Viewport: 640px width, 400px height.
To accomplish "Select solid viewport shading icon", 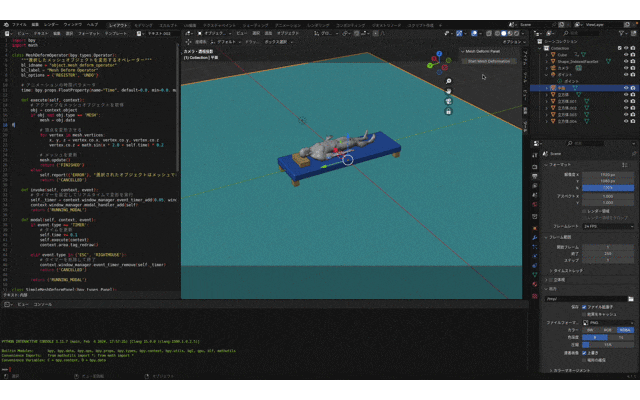I will click(504, 33).
